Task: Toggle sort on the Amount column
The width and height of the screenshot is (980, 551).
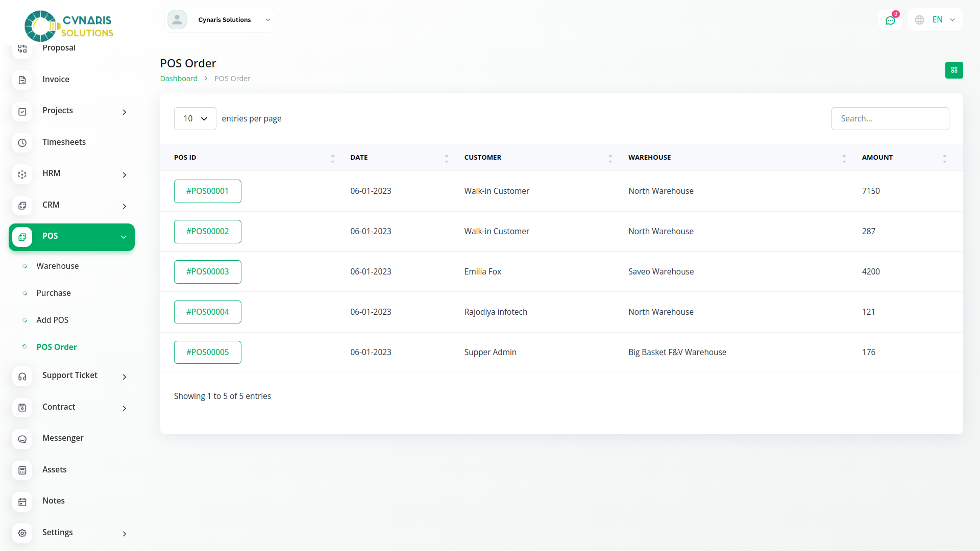Action: [944, 158]
